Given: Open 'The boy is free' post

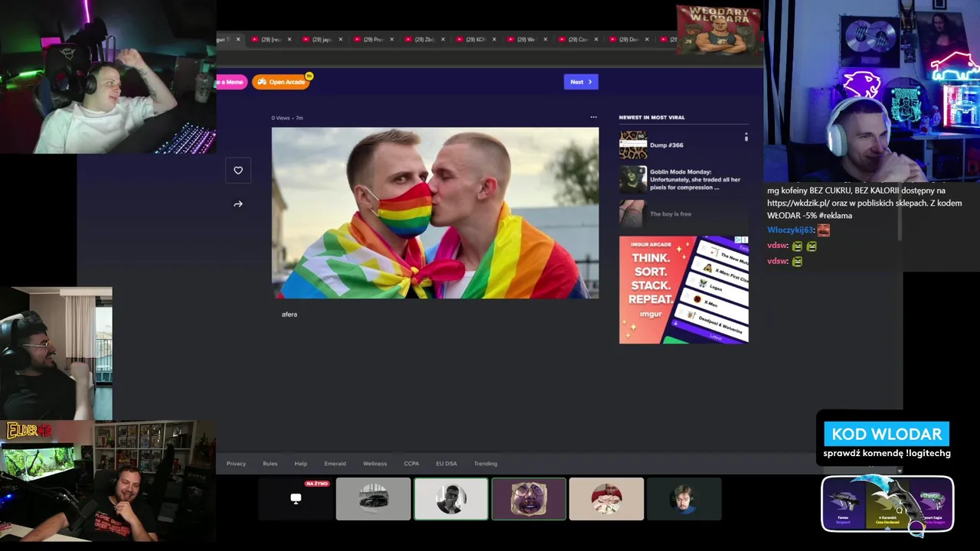Looking at the screenshot, I should tap(671, 214).
